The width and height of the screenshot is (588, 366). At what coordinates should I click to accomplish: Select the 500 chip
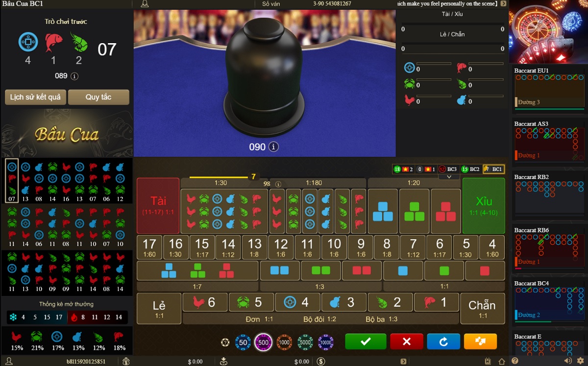tap(264, 342)
